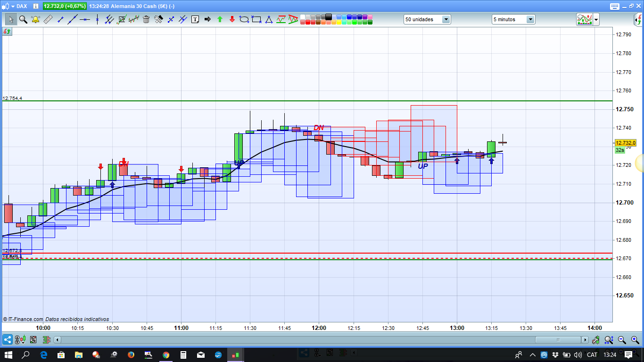The width and height of the screenshot is (644, 362).
Task: Open the wrench chart settings icon
Action: pos(596,339)
